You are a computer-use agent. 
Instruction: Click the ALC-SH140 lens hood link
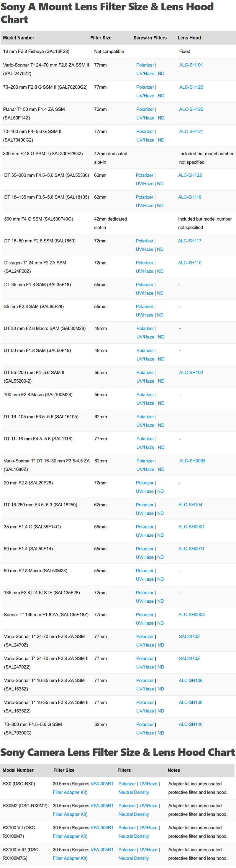(190, 724)
